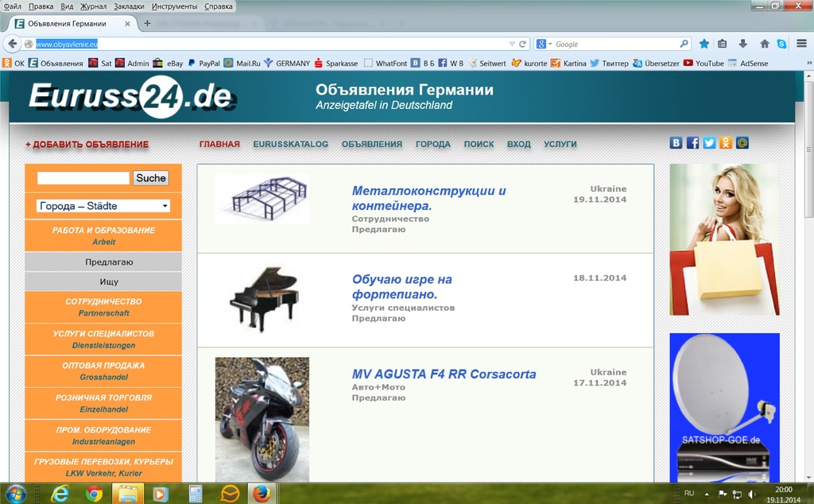Open the eBay bookmark
Image resolution: width=814 pixels, height=504 pixels.
pyautogui.click(x=169, y=64)
